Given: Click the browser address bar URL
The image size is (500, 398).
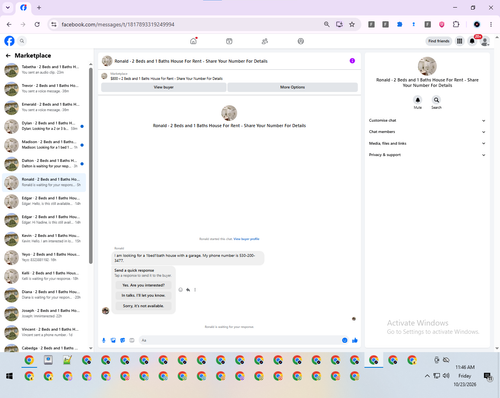Looking at the screenshot, I should pyautogui.click(x=118, y=24).
